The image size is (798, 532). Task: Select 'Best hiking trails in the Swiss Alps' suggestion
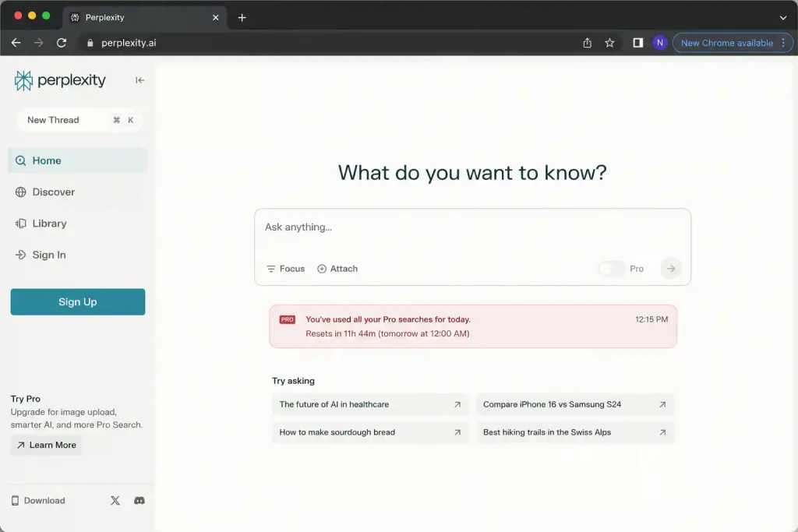(x=575, y=432)
